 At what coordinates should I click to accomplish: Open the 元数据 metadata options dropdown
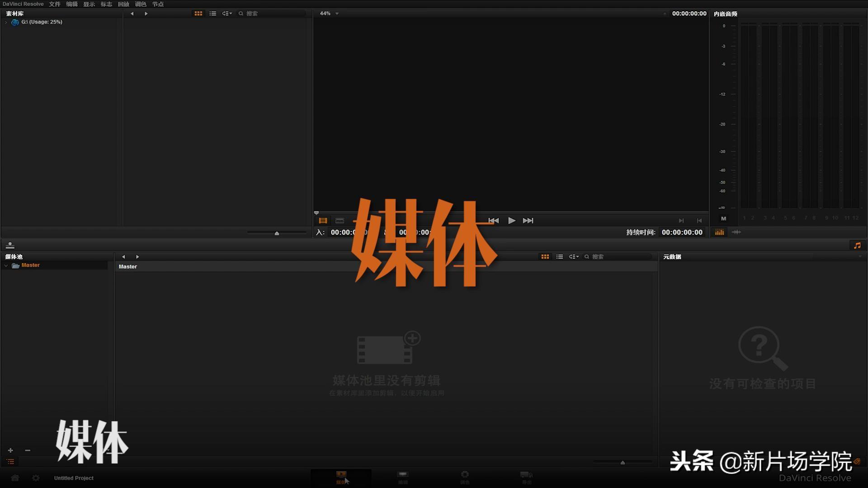click(x=859, y=257)
